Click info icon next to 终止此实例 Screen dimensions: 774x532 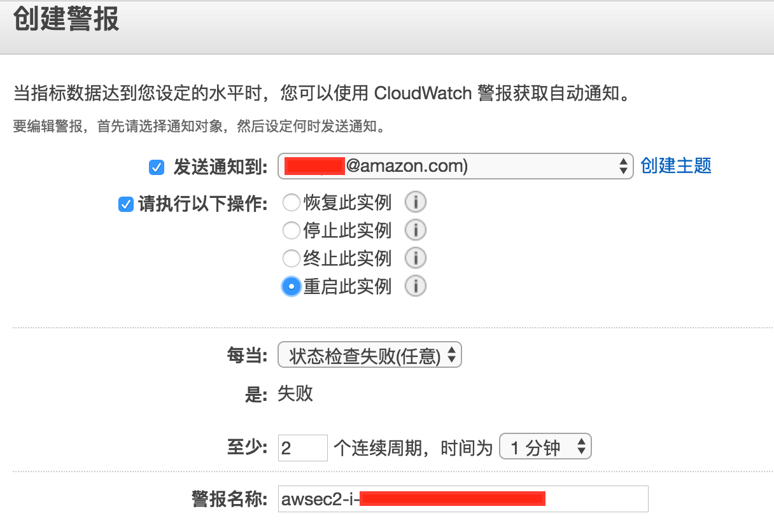click(416, 258)
